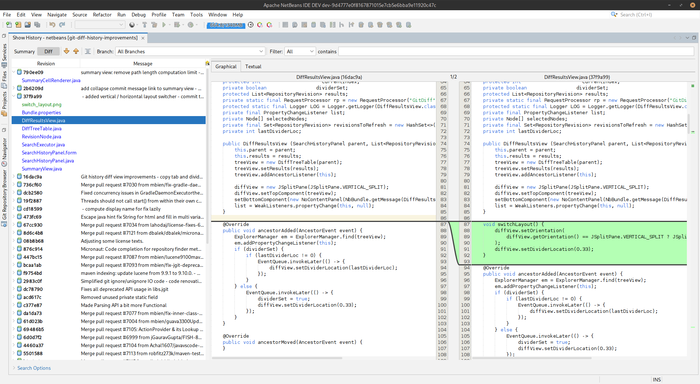Screen dimensions: 700x384
Task: Click the Undo toolbar icon
Action: pos(52,25)
